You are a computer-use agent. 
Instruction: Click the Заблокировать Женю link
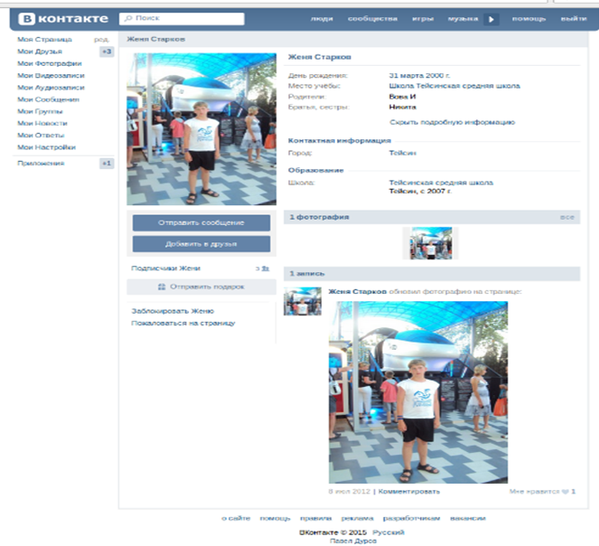coord(172,311)
